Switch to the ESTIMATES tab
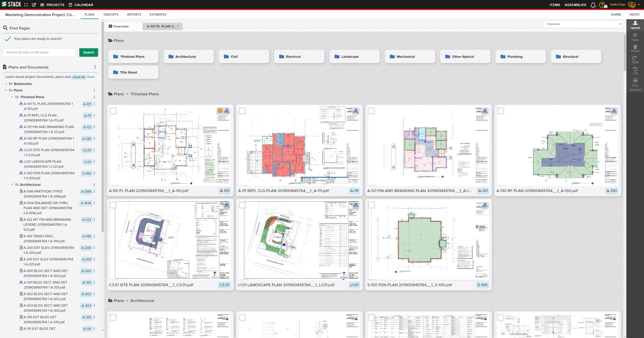 point(158,14)
